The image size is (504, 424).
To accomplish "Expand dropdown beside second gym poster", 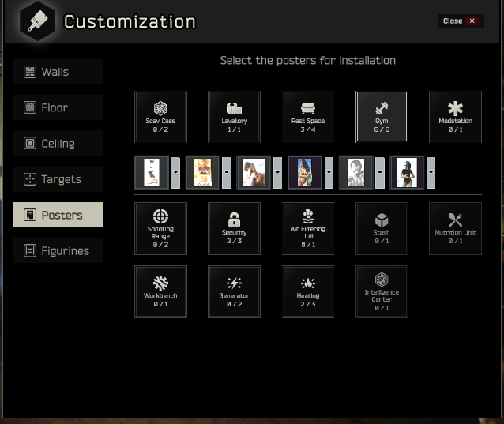I will [x=227, y=173].
